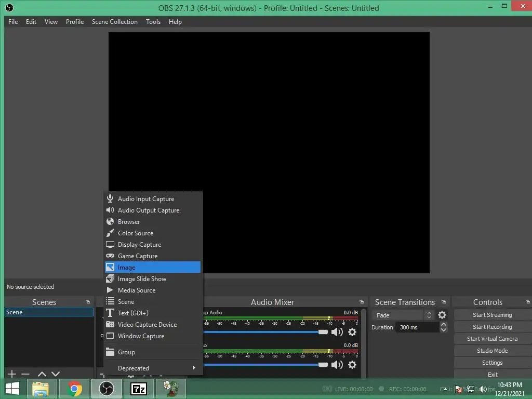Open the View menu
Viewport: 532px width, 399px height.
51,22
